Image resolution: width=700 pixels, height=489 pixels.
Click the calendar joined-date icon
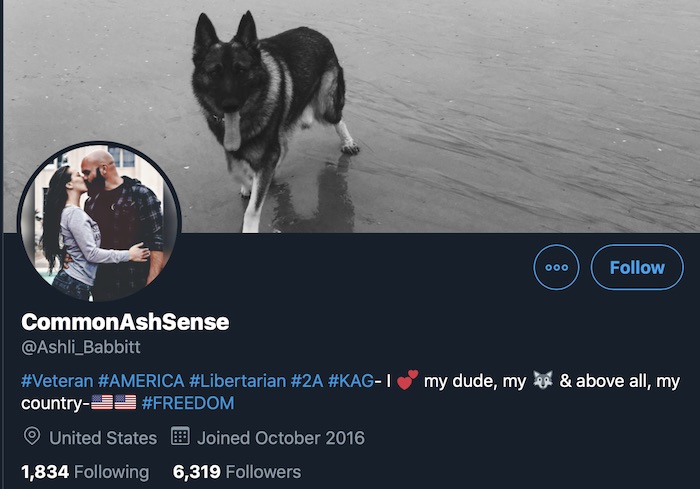(x=180, y=436)
